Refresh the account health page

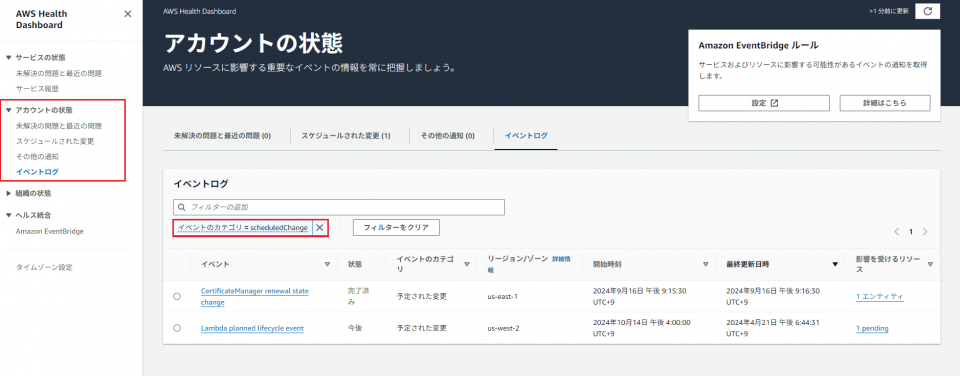(928, 11)
